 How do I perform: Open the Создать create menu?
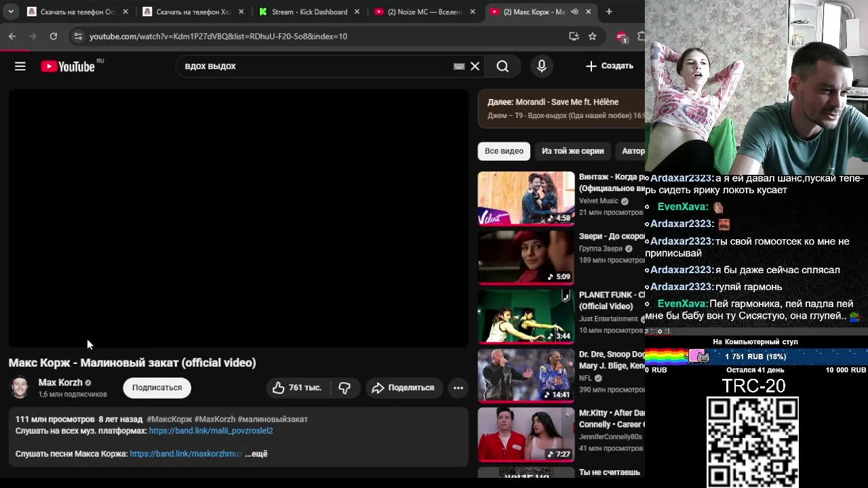coord(610,66)
